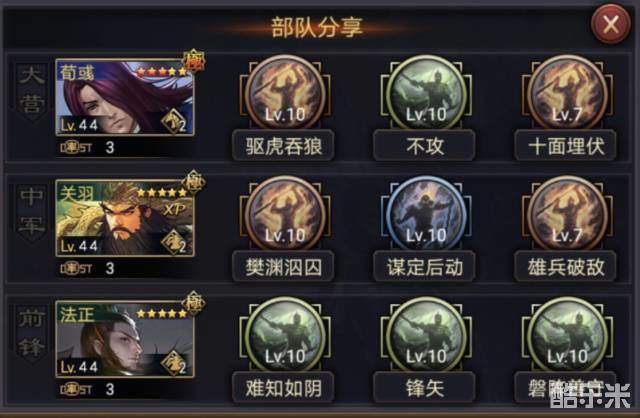Open the 雄兵破敌 skill icon
Viewport: 640px width, 418px height.
point(567,214)
